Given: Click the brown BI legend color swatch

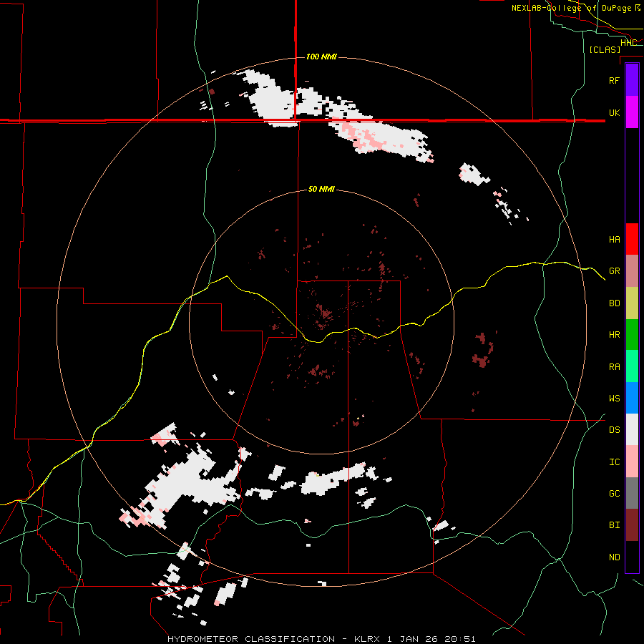Looking at the screenshot, I should point(632,525).
